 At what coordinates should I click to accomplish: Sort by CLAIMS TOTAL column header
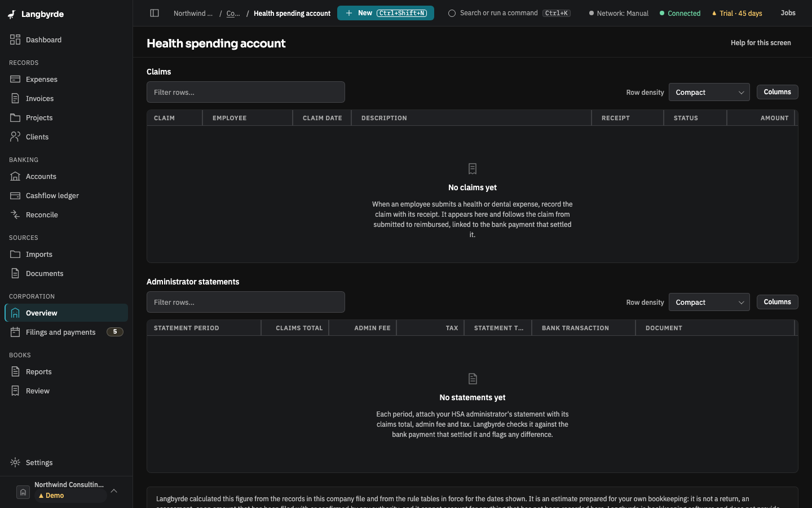pos(295,328)
